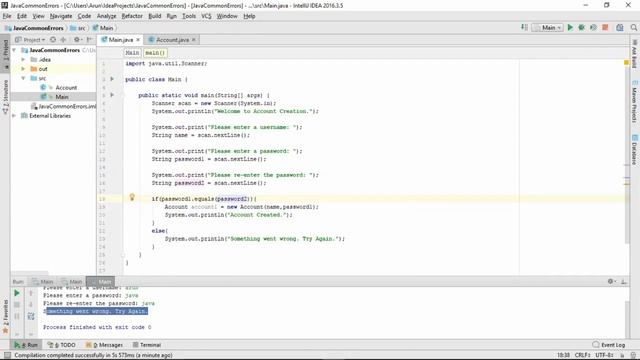Viewport: 640px width, 360px height.
Task: Run Main with the green play icon in the top toolbar
Action: [570, 27]
